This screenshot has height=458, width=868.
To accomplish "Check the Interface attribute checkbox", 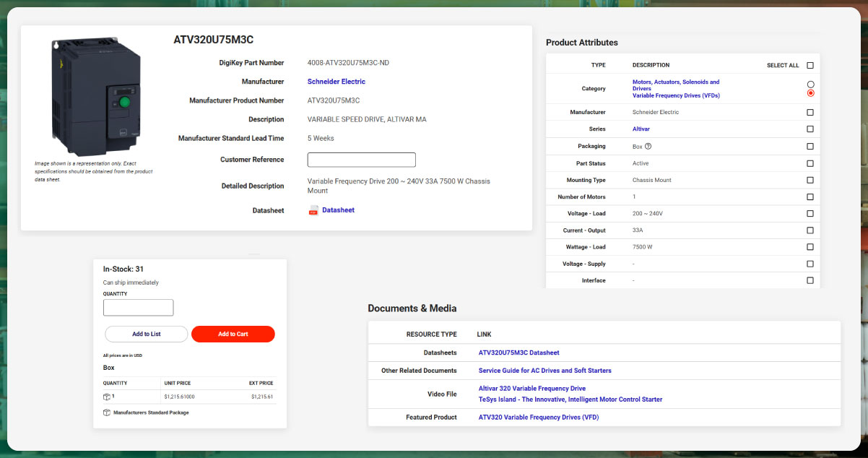I will pos(810,280).
